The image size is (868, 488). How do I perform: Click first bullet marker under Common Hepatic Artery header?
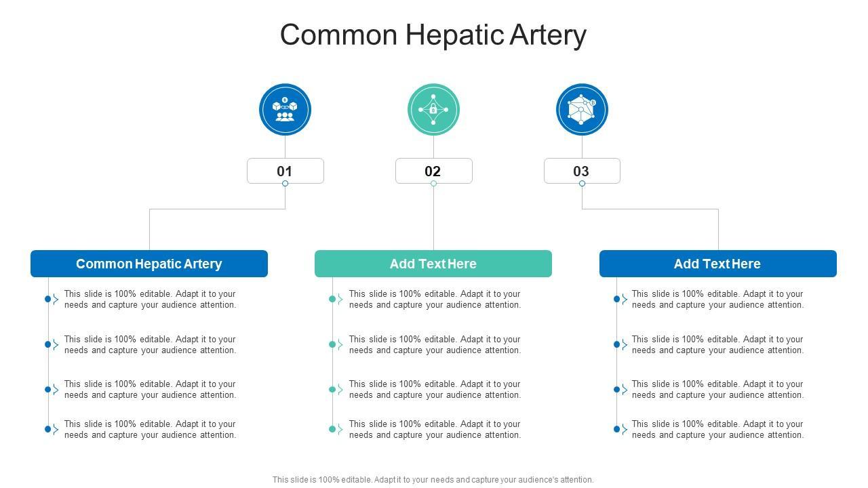(x=49, y=299)
